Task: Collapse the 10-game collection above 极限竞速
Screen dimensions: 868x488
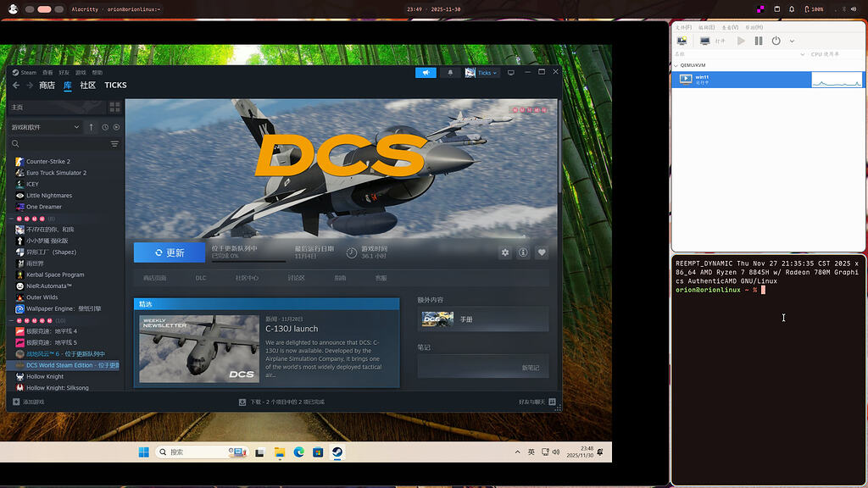Action: 11,320
